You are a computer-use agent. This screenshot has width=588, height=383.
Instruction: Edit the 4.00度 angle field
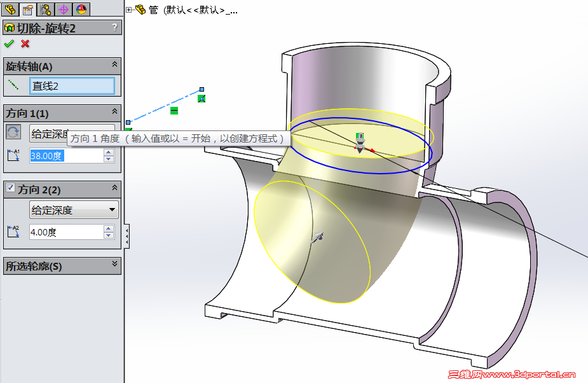pyautogui.click(x=66, y=232)
